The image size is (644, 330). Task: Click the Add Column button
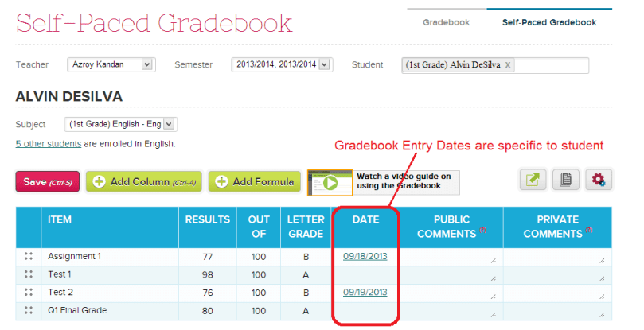pos(144,181)
